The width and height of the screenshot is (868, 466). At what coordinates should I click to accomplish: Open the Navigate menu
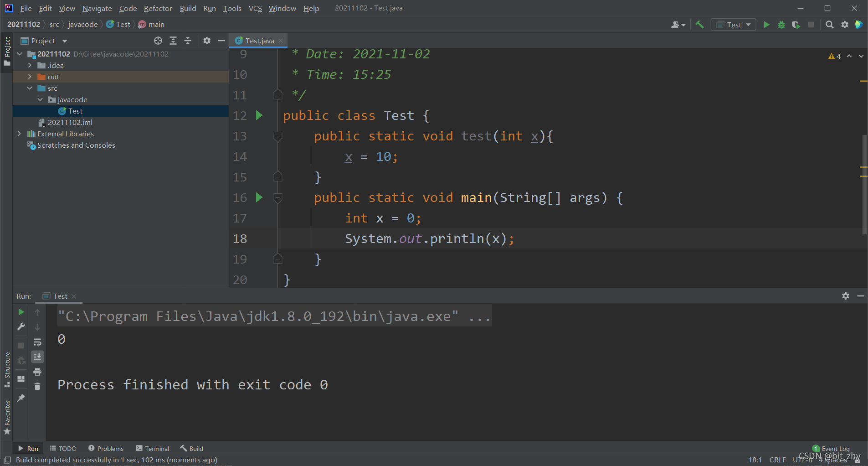pyautogui.click(x=97, y=8)
